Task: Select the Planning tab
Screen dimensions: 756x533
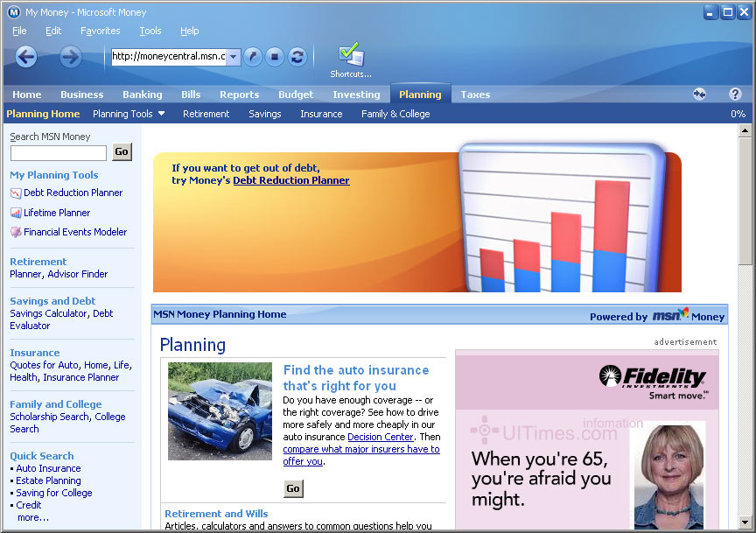Action: click(420, 94)
